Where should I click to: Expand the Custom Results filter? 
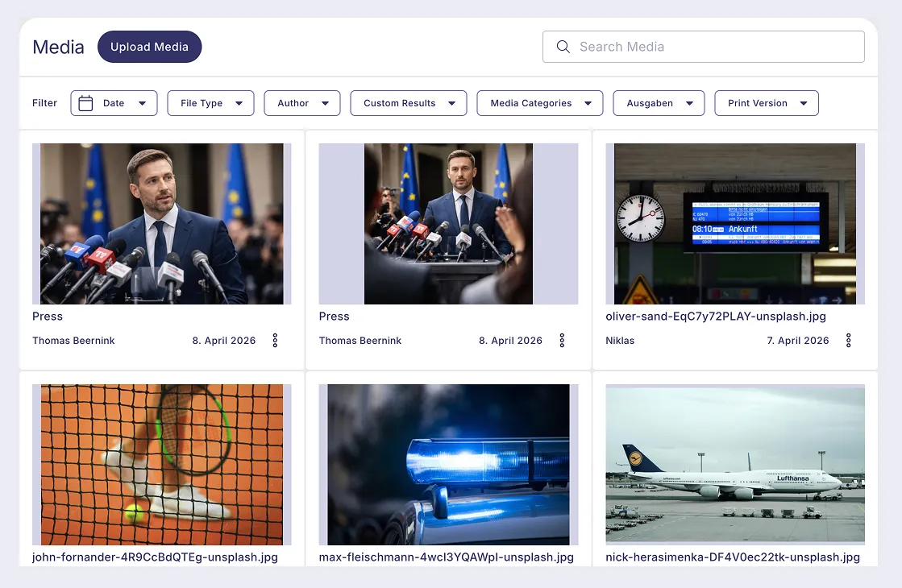409,103
